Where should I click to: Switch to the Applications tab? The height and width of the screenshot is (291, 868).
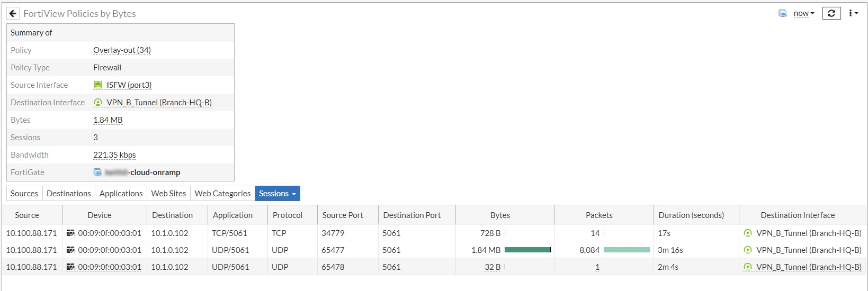[121, 194]
